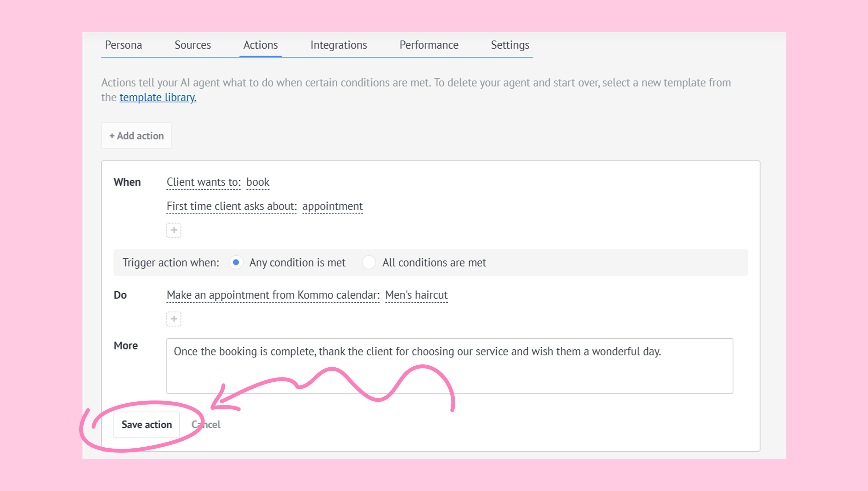This screenshot has height=491, width=868.
Task: Open 'Client wants to:' condition dropdown
Action: point(204,182)
